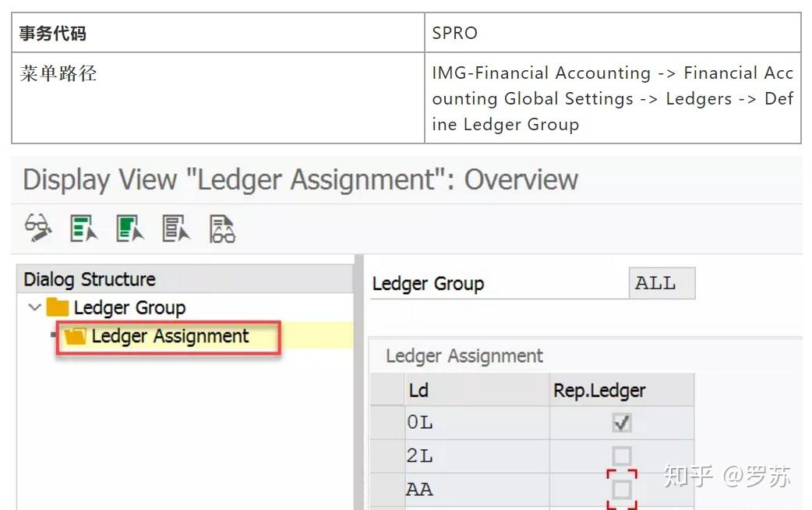Image resolution: width=812 pixels, height=510 pixels.
Task: Click the Ld column header
Action: (476, 390)
